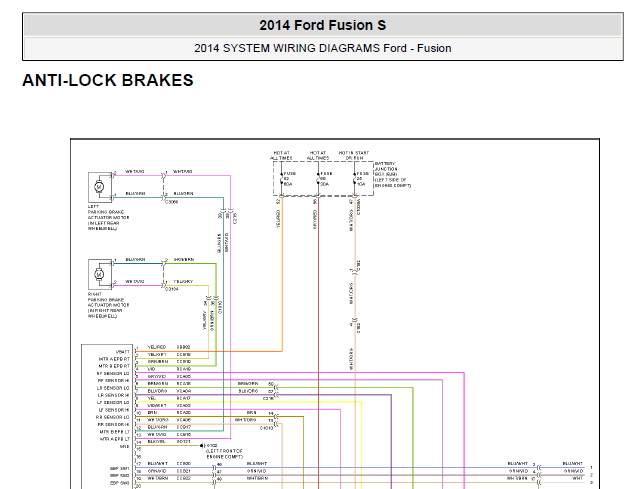631x489 pixels.
Task: Select the RF SENSOR HI pin label
Action: click(113, 381)
